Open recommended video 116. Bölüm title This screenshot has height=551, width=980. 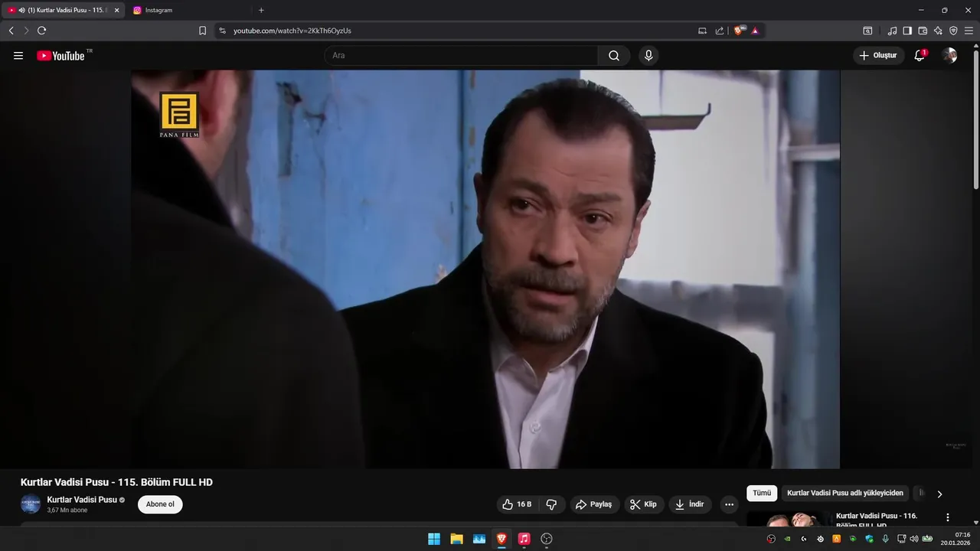pyautogui.click(x=877, y=520)
